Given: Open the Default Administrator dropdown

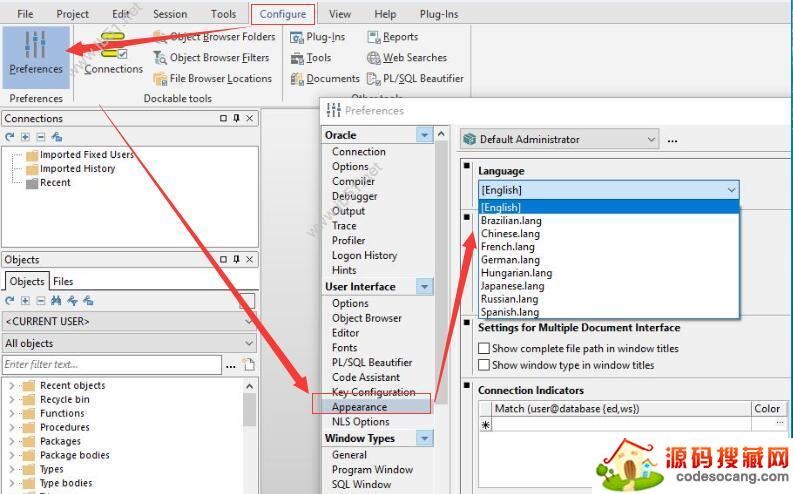Looking at the screenshot, I should click(x=559, y=139).
